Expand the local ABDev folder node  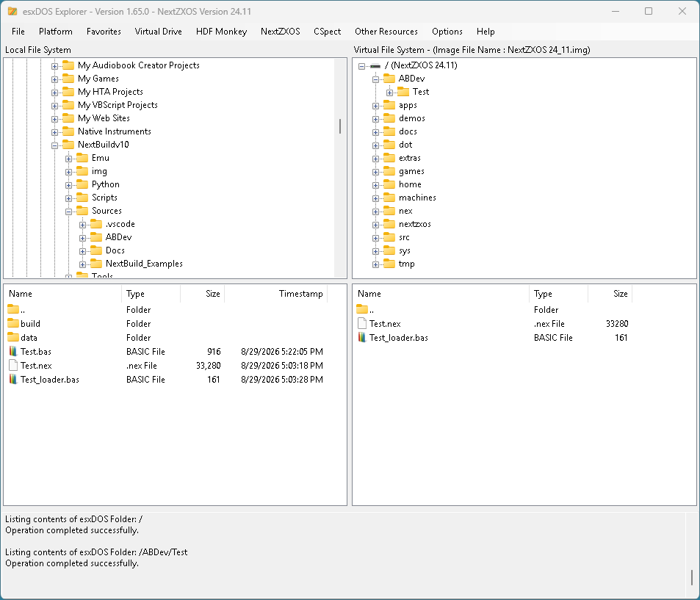pos(82,239)
